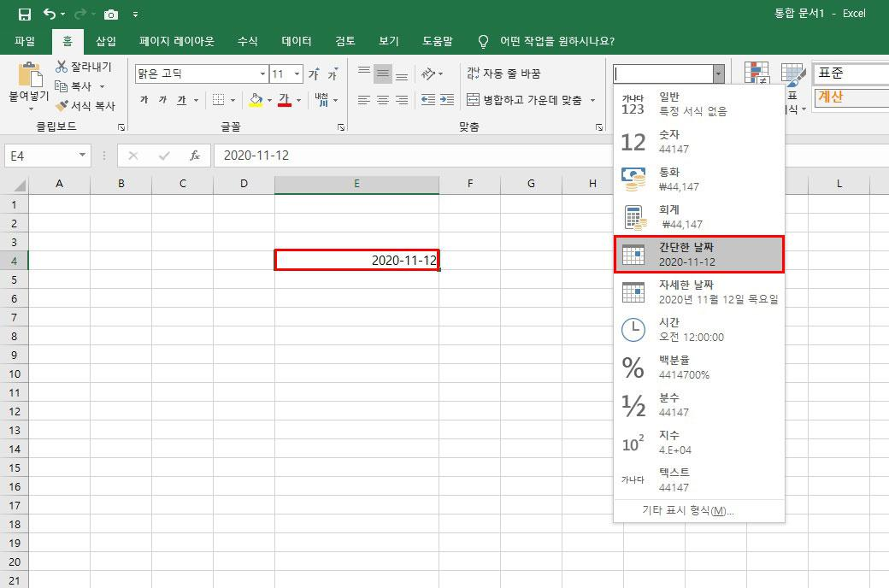Decrease font size with smaller 가 icon
The height and width of the screenshot is (588, 889).
click(x=333, y=73)
